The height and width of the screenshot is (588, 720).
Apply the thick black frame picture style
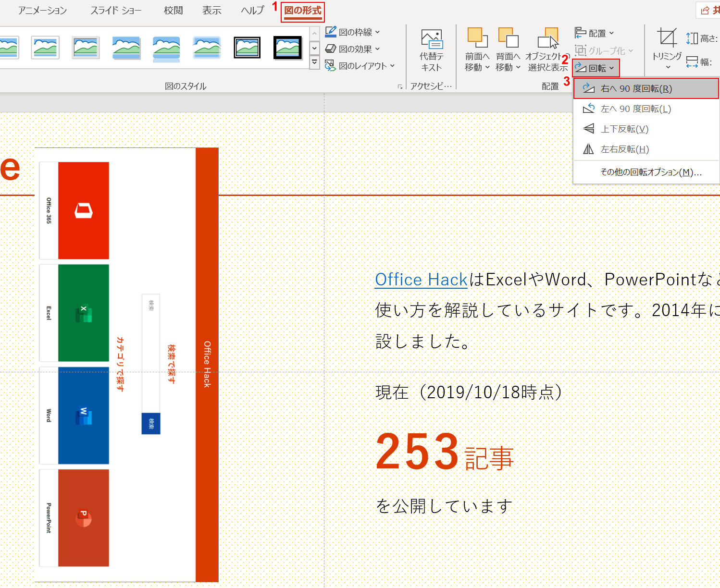coord(287,48)
